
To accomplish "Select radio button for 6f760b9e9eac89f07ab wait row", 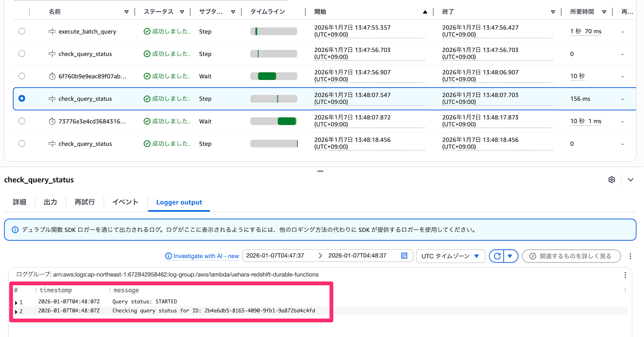I will click(x=22, y=76).
